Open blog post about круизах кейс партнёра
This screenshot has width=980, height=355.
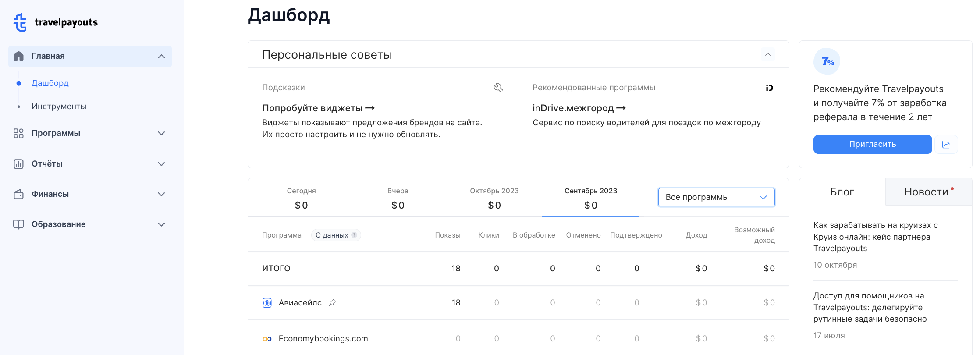pos(875,237)
